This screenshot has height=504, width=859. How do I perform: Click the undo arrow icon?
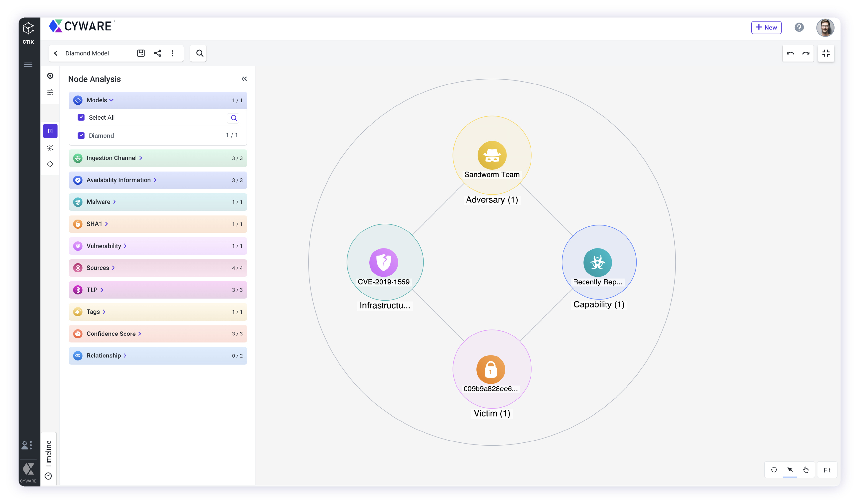pyautogui.click(x=790, y=53)
